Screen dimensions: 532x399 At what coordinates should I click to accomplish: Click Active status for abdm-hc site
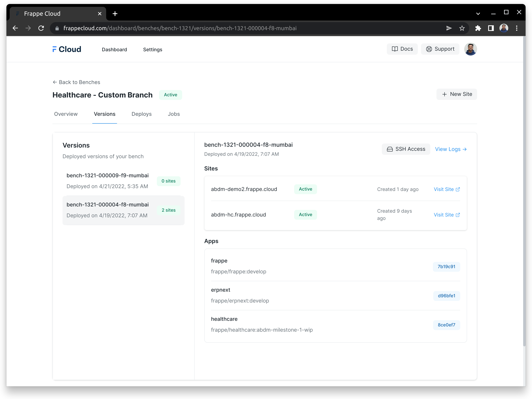[305, 214]
